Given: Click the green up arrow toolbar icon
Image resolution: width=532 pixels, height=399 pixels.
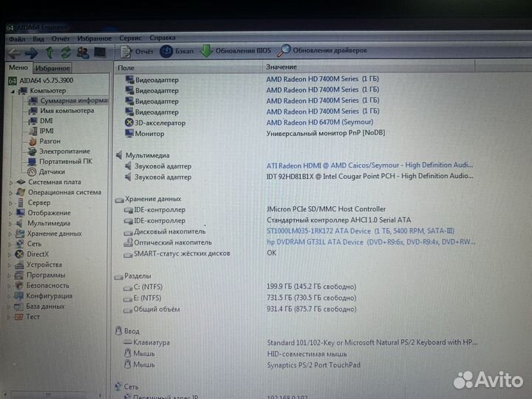Looking at the screenshot, I should [50, 52].
